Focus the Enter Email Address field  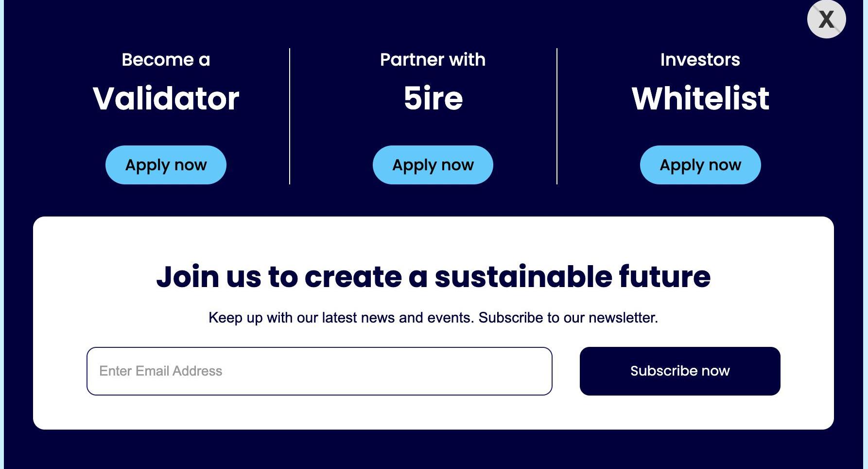tap(319, 371)
